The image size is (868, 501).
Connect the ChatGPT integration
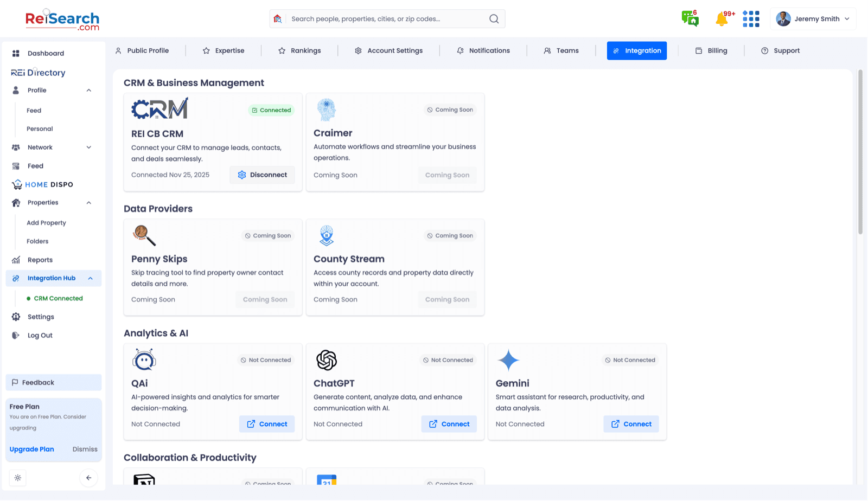449,424
